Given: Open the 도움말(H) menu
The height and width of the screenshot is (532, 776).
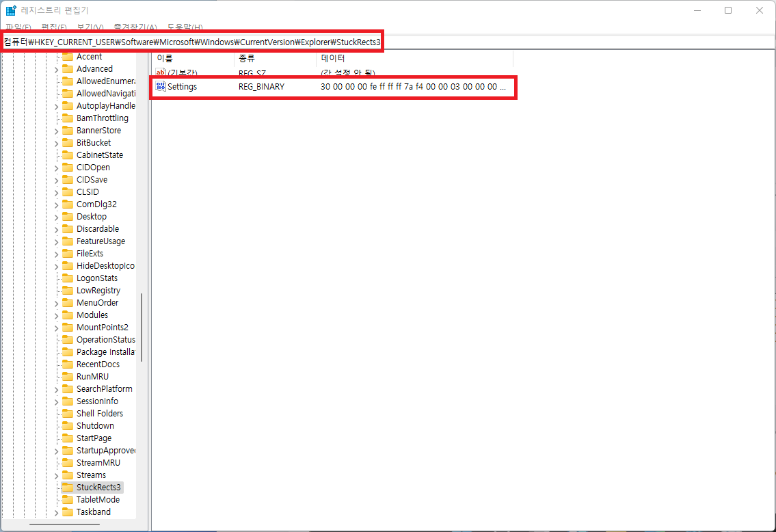Looking at the screenshot, I should tap(185, 27).
